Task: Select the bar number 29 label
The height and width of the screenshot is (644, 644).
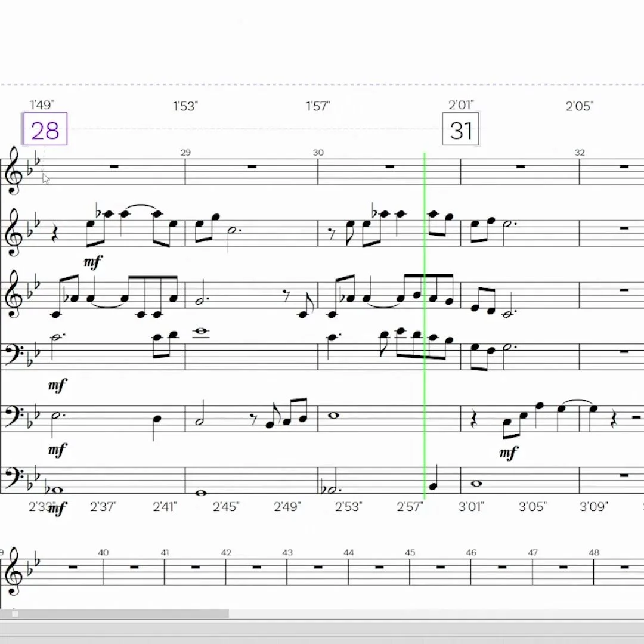Action: click(x=185, y=153)
